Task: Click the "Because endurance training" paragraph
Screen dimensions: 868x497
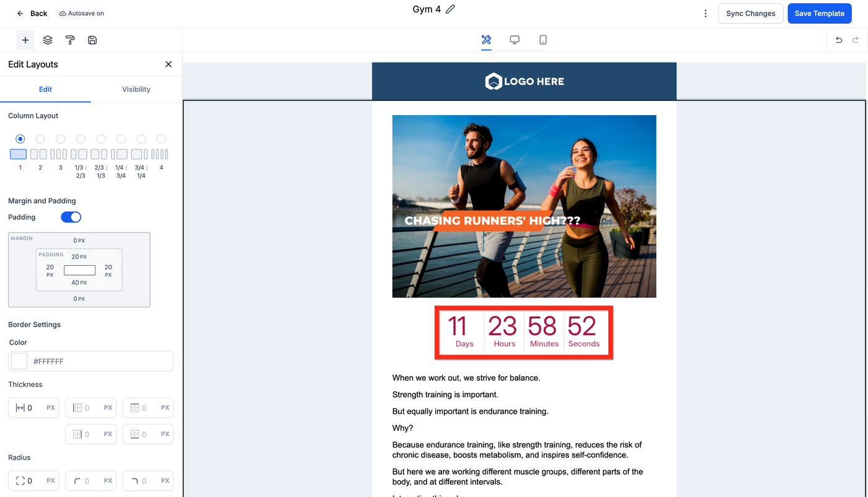Action: click(517, 450)
